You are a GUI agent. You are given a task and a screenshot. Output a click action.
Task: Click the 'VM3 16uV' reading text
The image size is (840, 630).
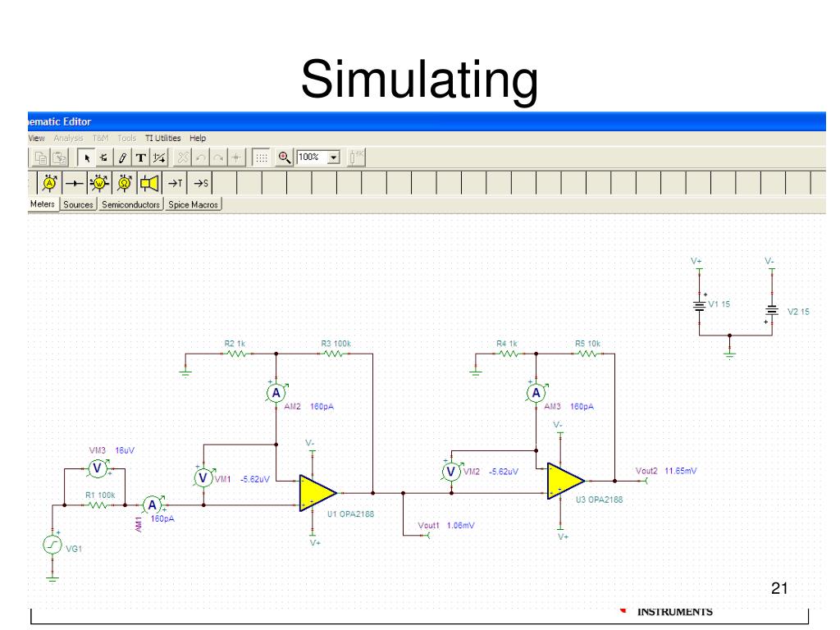click(x=112, y=450)
